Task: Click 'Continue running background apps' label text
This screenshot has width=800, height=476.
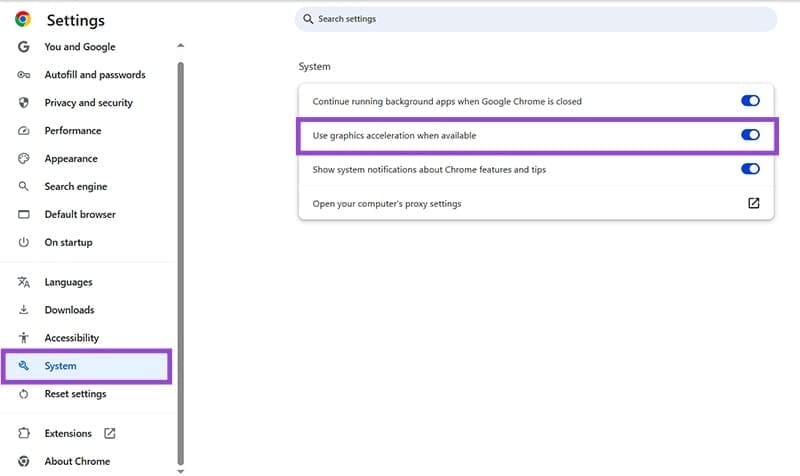Action: (447, 101)
